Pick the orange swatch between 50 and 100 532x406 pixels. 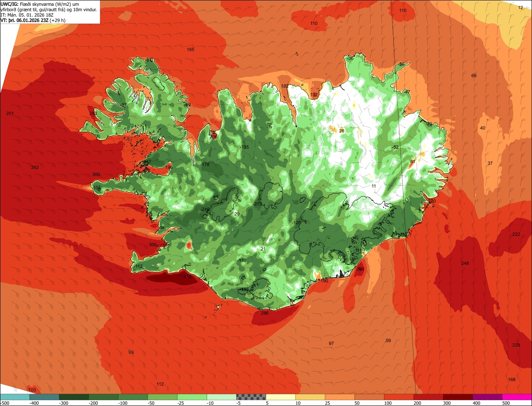(x=369, y=397)
